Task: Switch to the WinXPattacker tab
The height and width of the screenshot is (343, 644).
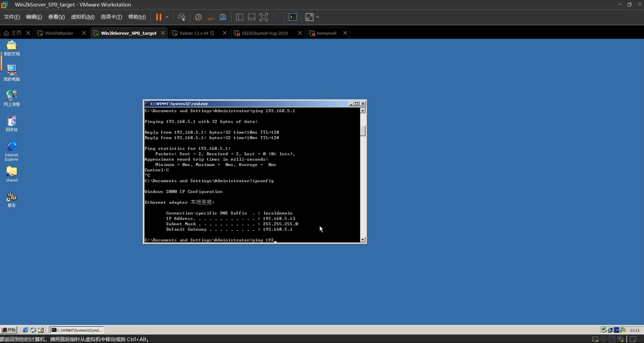Action: coord(59,33)
